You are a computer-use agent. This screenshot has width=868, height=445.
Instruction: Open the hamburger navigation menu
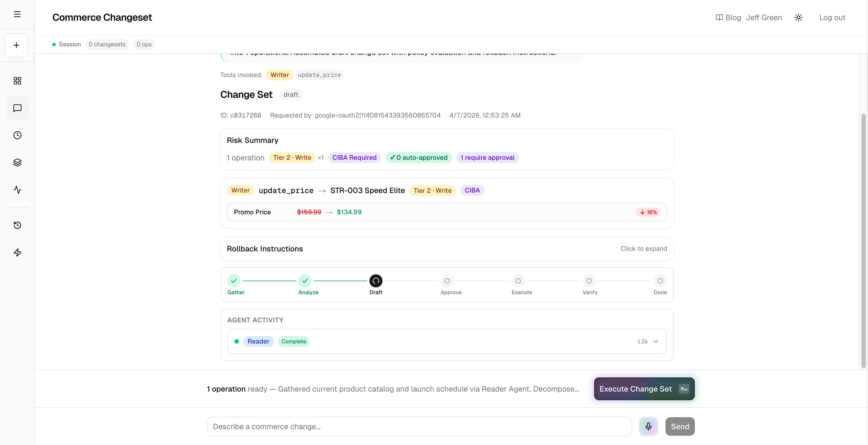(x=17, y=14)
